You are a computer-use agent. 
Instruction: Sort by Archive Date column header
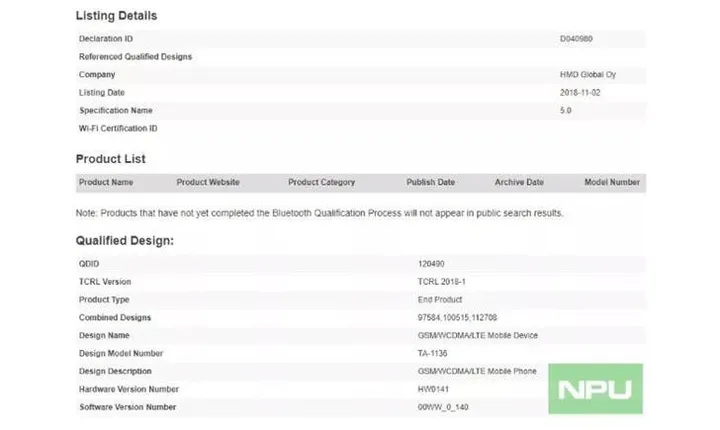pyautogui.click(x=519, y=183)
